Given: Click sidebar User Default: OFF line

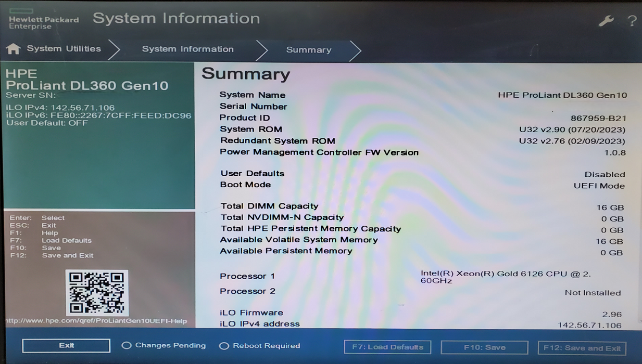Looking at the screenshot, I should click(47, 123).
